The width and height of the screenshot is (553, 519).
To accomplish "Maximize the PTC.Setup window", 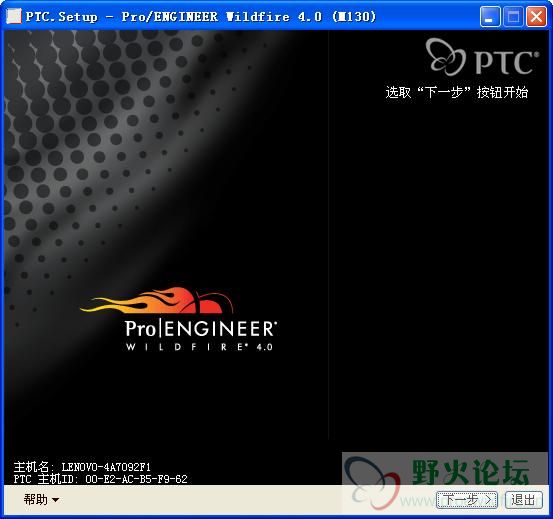I will pos(513,17).
